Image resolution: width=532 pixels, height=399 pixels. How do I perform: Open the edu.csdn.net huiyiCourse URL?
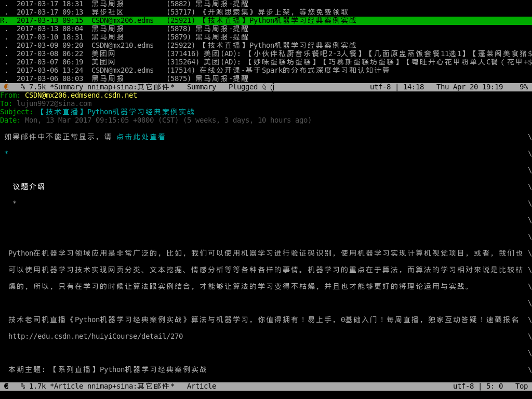click(96, 336)
